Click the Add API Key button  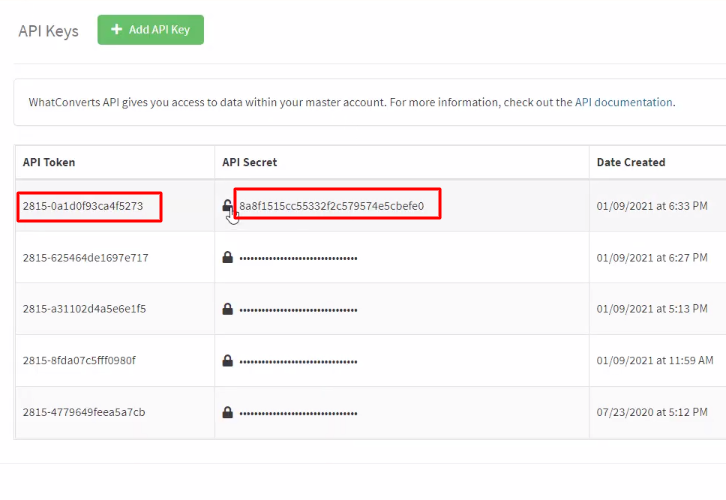pos(150,30)
